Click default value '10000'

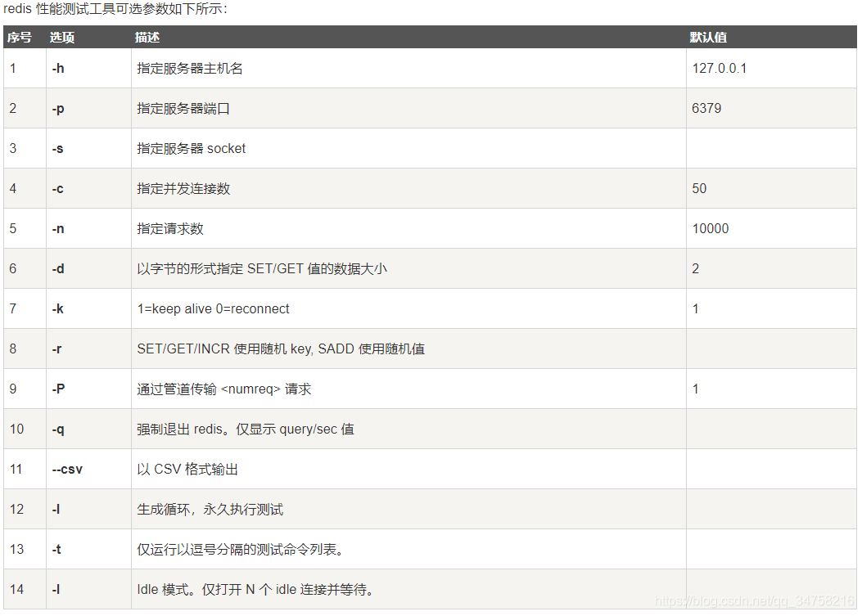(710, 228)
